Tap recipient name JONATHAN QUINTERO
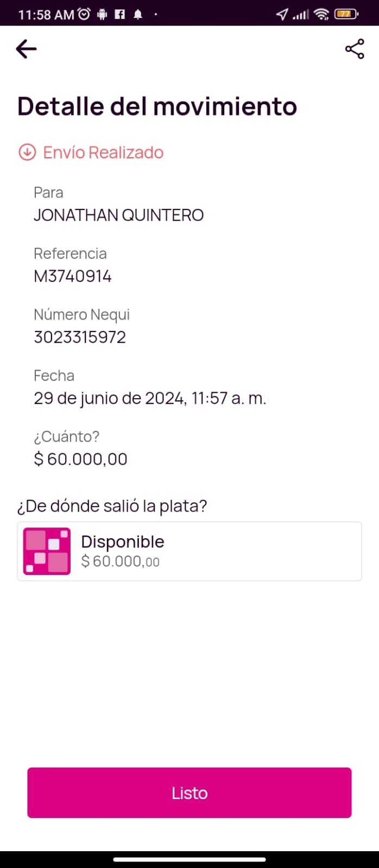The image size is (379, 868). (118, 215)
